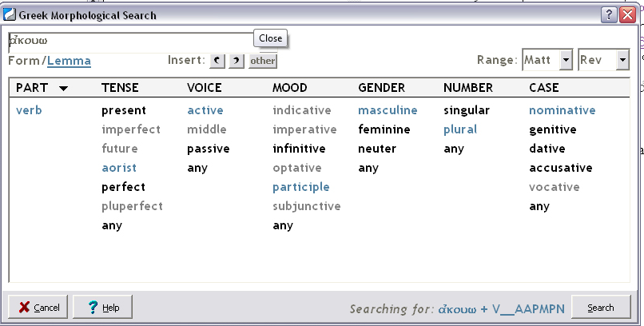
Task: Select 'optative' mood
Action: [297, 169]
